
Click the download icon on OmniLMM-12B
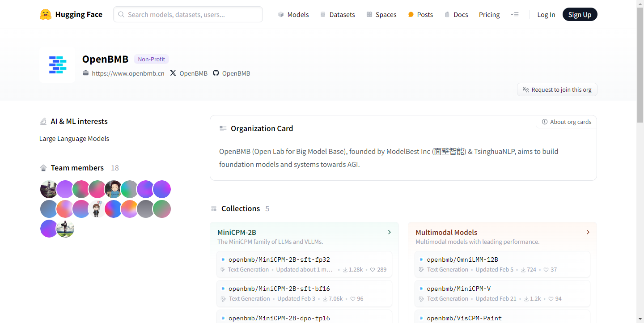(524, 270)
